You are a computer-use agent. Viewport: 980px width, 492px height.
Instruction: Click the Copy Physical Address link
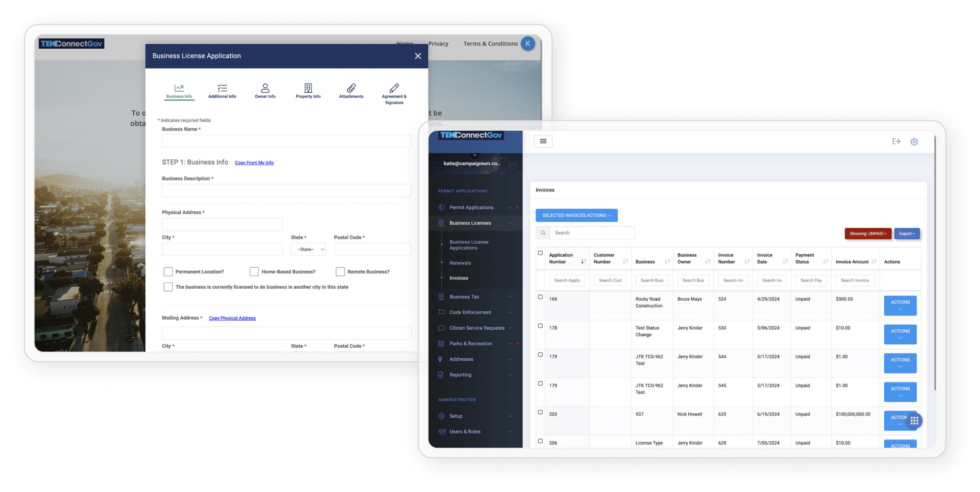click(232, 318)
